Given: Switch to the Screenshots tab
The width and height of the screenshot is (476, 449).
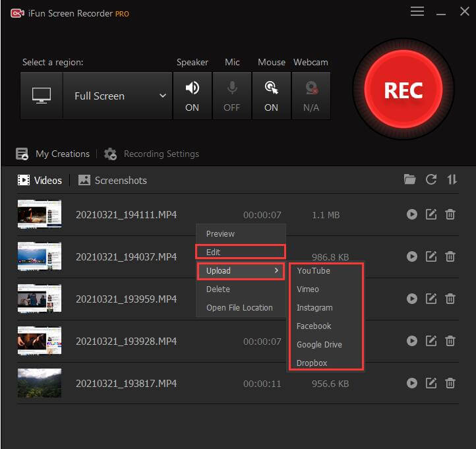Looking at the screenshot, I should pyautogui.click(x=112, y=181).
